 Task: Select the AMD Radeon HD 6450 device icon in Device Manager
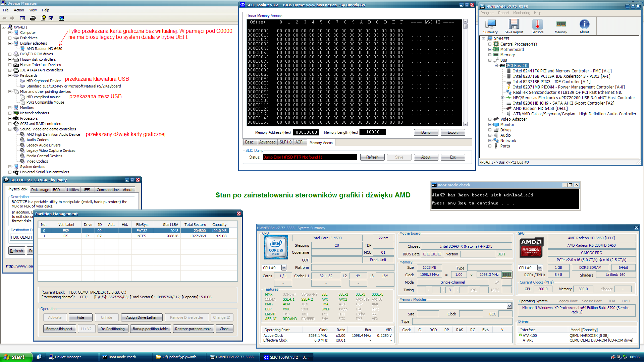[x=22, y=49]
